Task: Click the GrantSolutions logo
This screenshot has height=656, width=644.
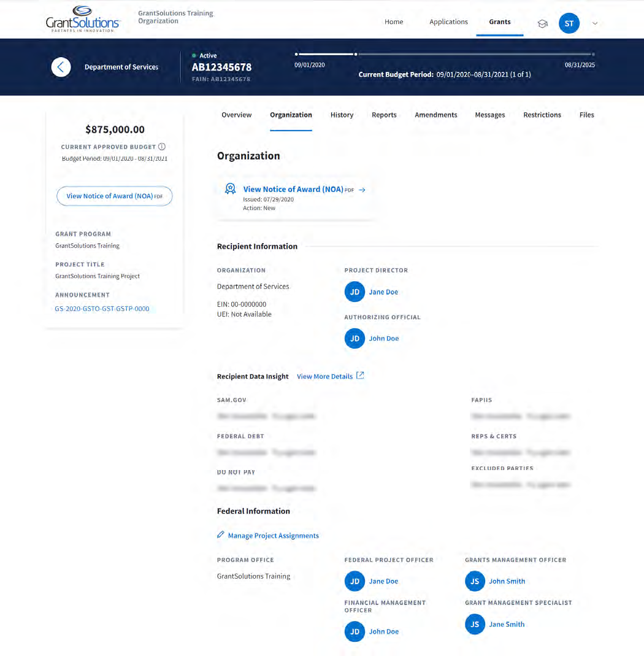Action: tap(83, 19)
